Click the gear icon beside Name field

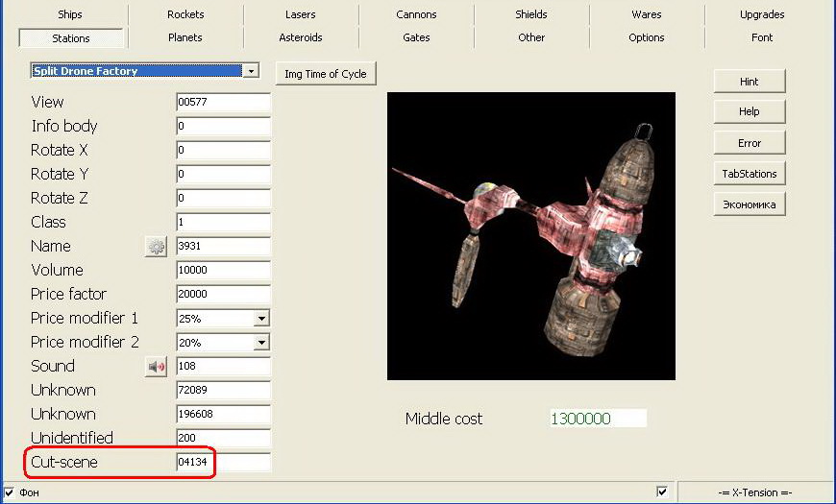[156, 247]
